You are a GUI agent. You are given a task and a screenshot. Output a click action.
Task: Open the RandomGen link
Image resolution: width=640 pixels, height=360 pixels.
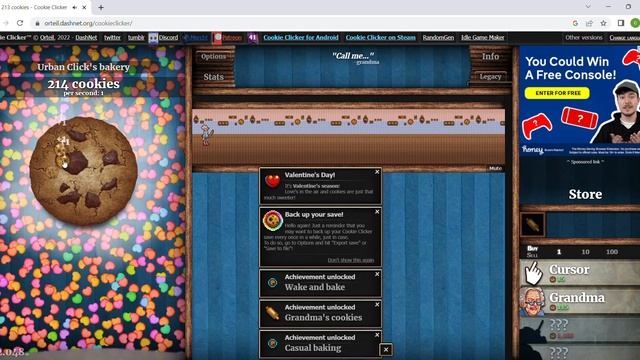coord(438,38)
